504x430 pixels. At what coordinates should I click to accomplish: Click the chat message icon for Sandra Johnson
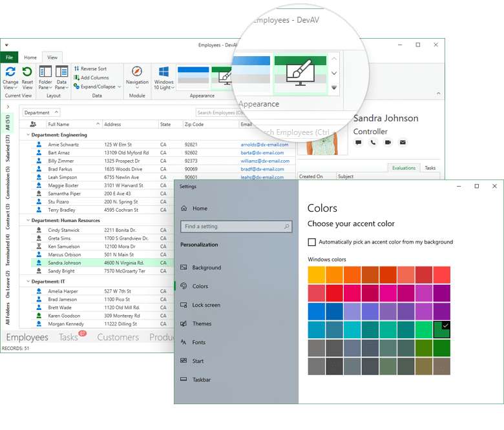[x=359, y=142]
